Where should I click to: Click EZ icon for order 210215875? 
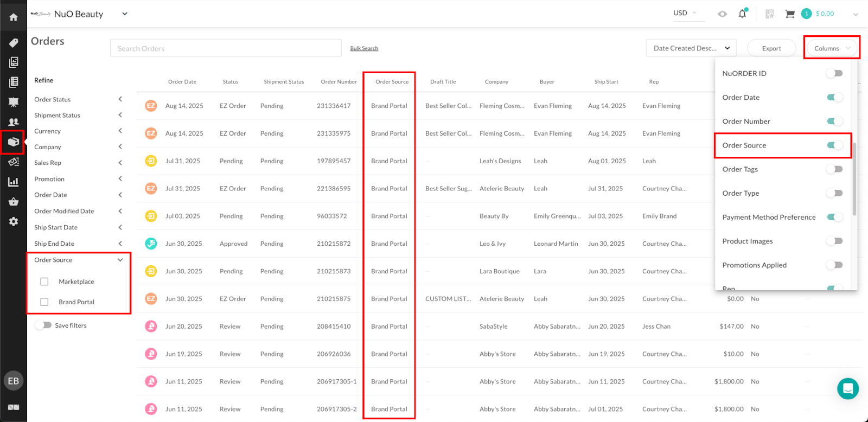point(151,299)
